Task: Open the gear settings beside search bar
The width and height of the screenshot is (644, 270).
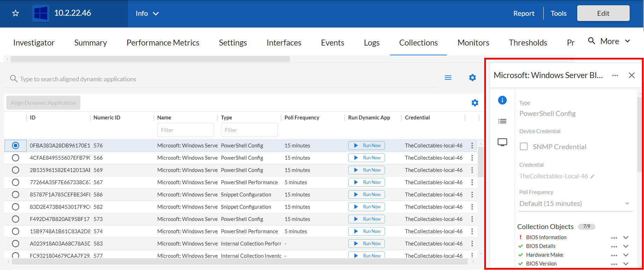Action: (x=472, y=78)
